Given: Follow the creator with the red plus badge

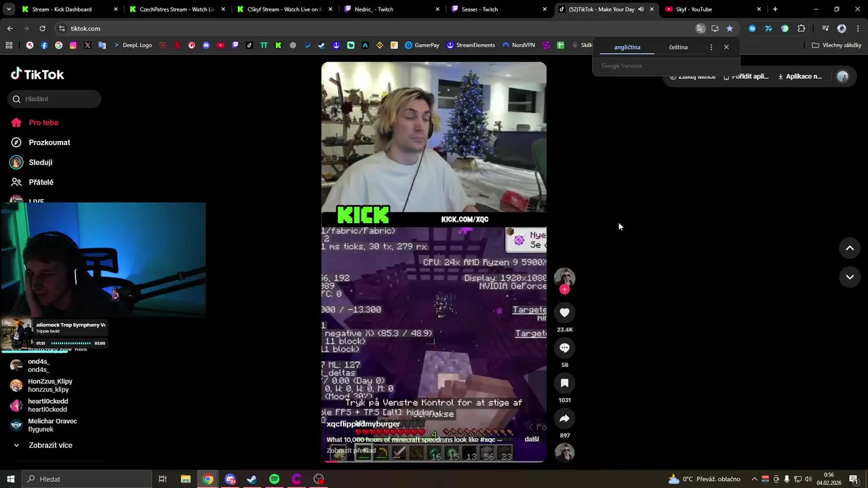Looking at the screenshot, I should pos(564,289).
